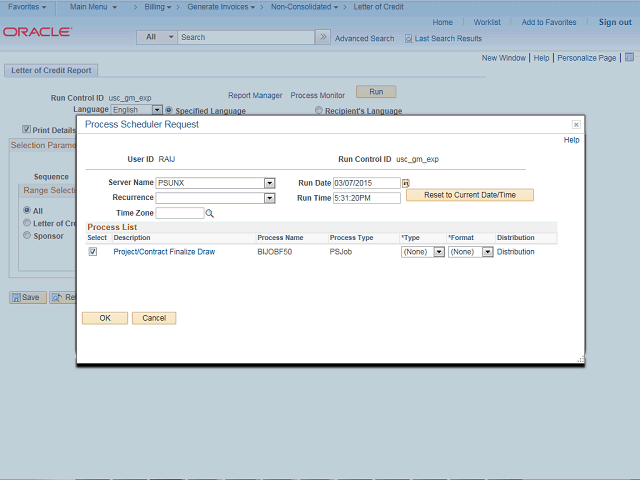This screenshot has height=480, width=640.
Task: Cancel the scheduler request
Action: pyautogui.click(x=154, y=318)
